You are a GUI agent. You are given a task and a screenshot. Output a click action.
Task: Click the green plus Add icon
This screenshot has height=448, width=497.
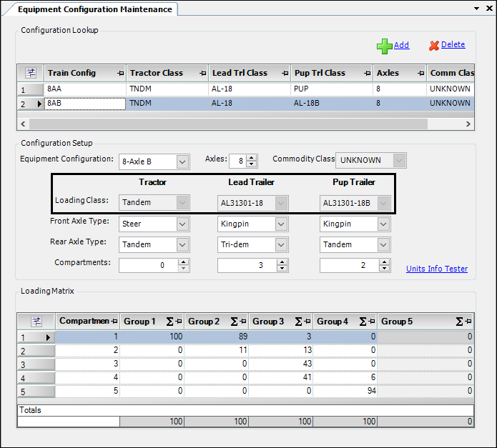point(385,46)
